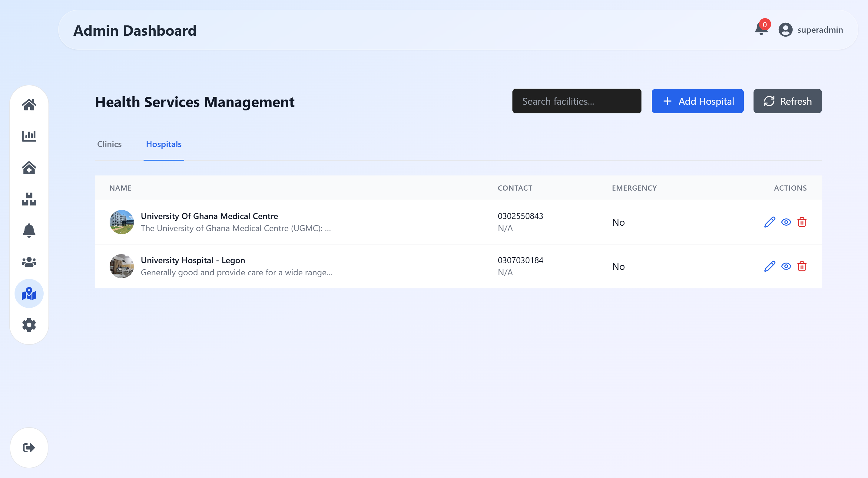View University Hospital - Legon via eye icon

[x=786, y=266]
